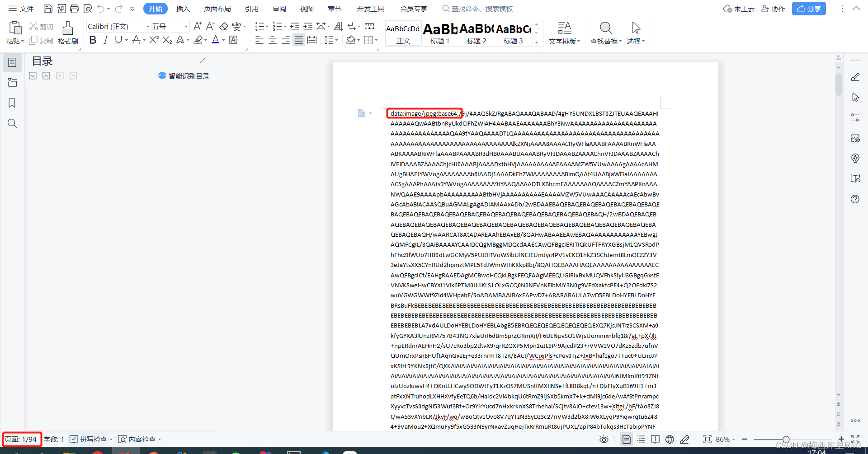This screenshot has height=454, width=868.
Task: Click 智能识别目录 smart TOC link
Action: [184, 76]
